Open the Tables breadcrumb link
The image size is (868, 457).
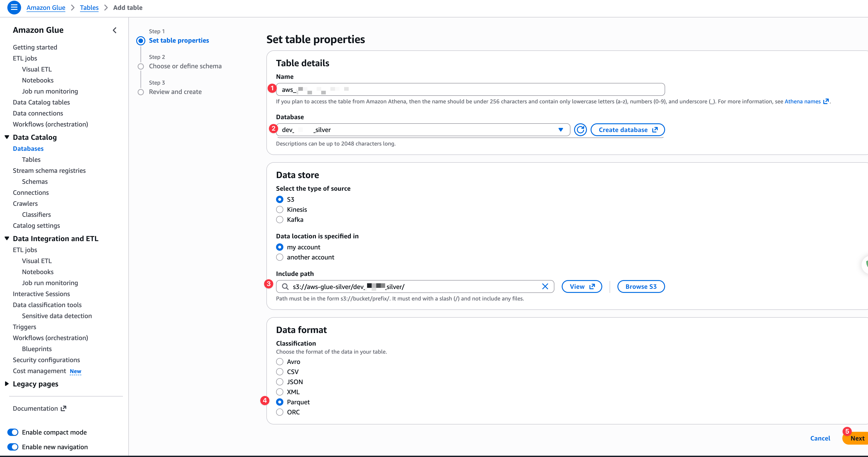[89, 8]
